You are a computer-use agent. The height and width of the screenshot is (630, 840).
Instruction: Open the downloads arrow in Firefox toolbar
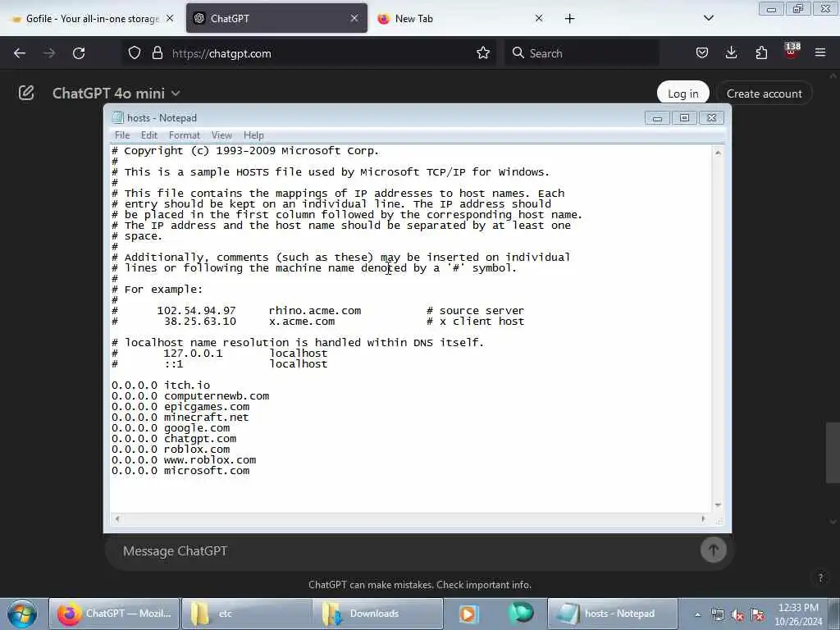(x=731, y=53)
